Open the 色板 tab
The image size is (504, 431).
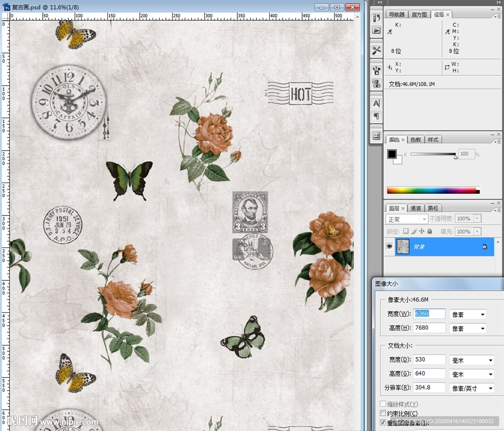(x=416, y=140)
